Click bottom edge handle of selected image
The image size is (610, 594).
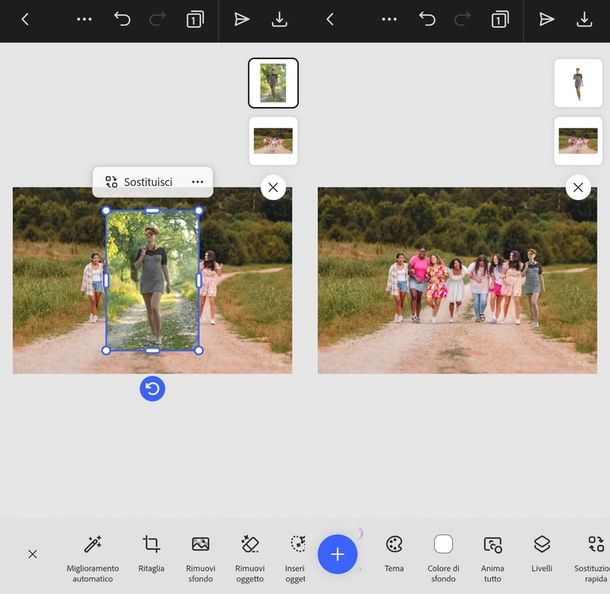[152, 350]
